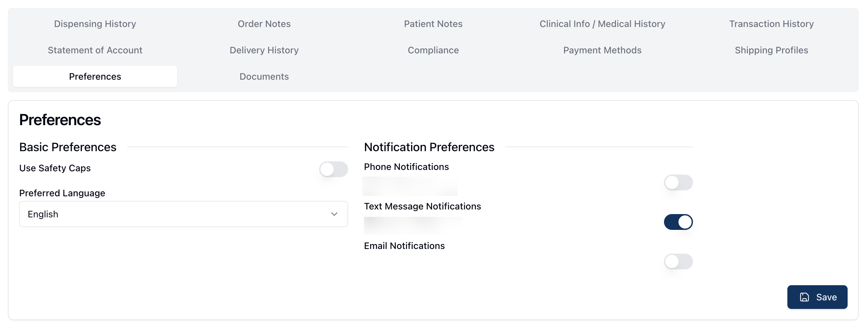This screenshot has width=868, height=330.
Task: Expand language list using chevron arrow
Action: pyautogui.click(x=334, y=214)
